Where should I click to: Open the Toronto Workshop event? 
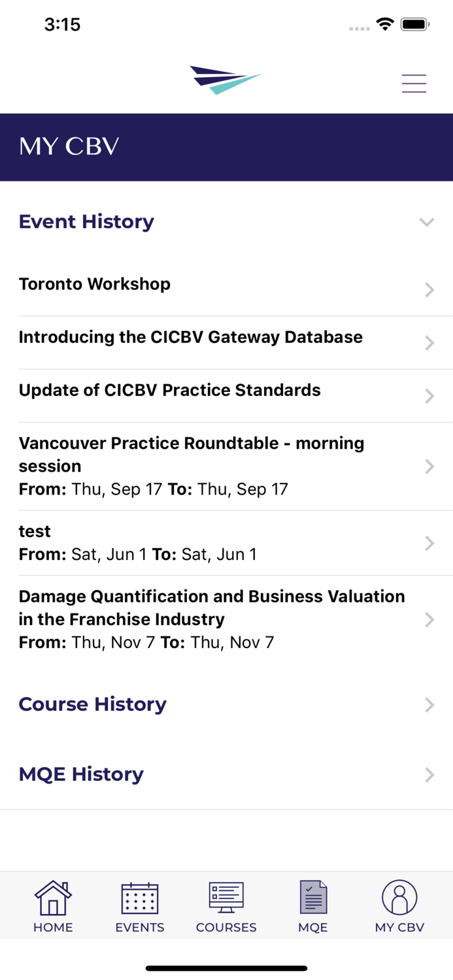click(x=226, y=284)
